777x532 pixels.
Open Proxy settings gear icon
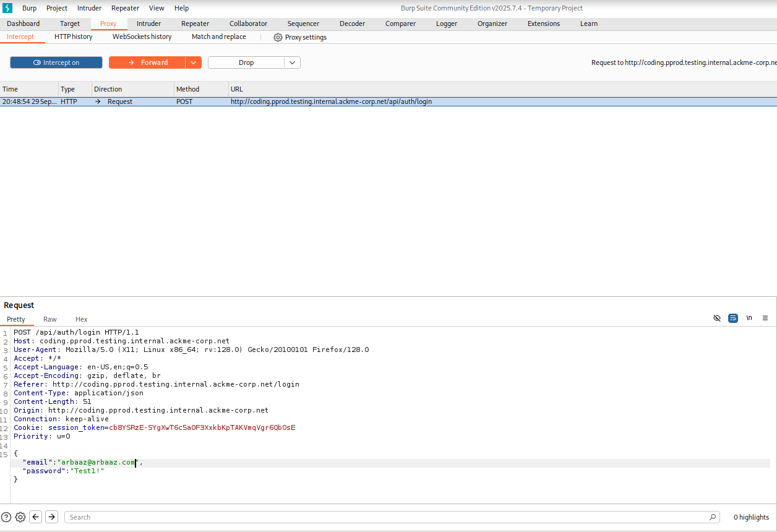(278, 37)
